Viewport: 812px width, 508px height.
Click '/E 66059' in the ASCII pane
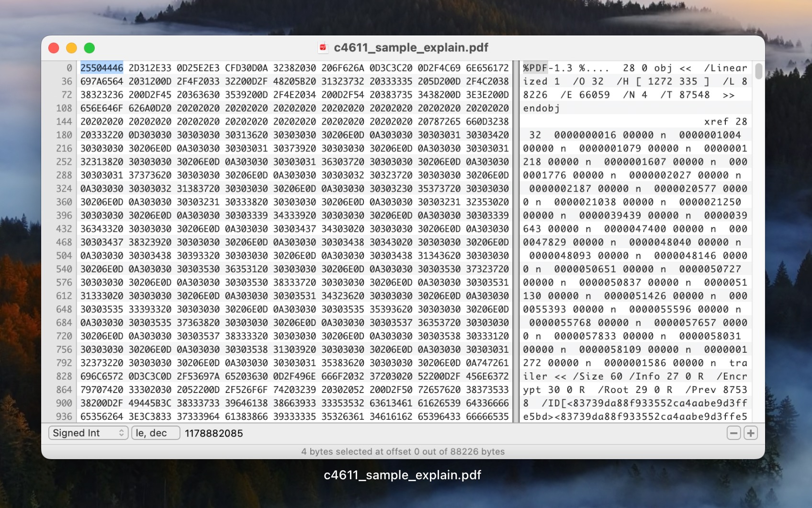pos(585,95)
